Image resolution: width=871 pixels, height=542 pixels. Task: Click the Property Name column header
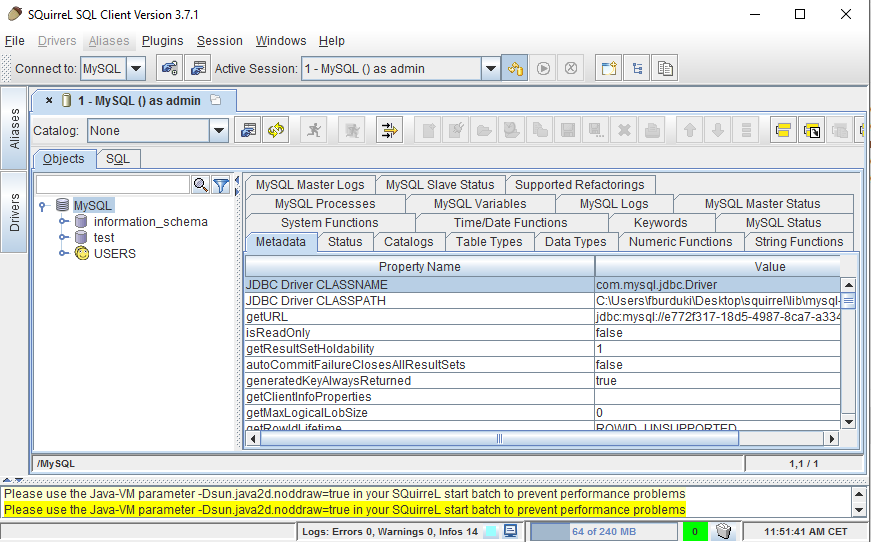pyautogui.click(x=419, y=267)
